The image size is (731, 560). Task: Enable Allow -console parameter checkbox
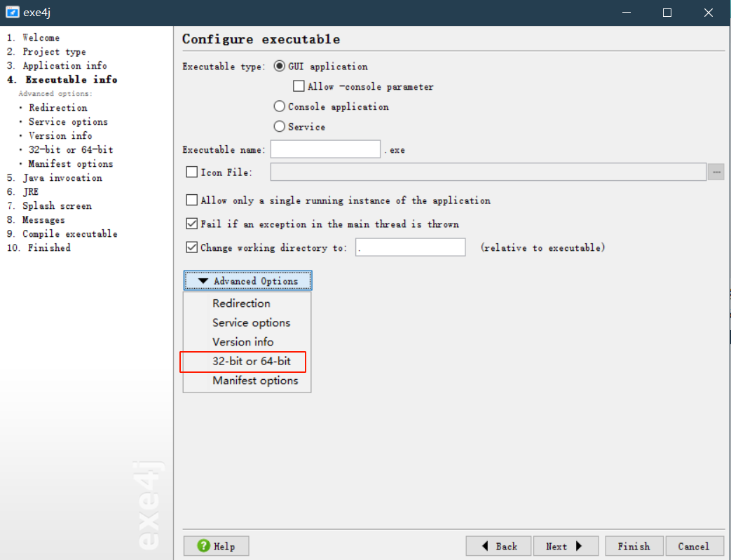299,87
